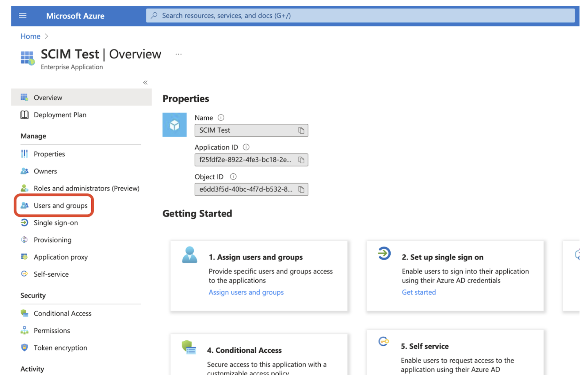Click the search magnifier icon

click(x=154, y=15)
